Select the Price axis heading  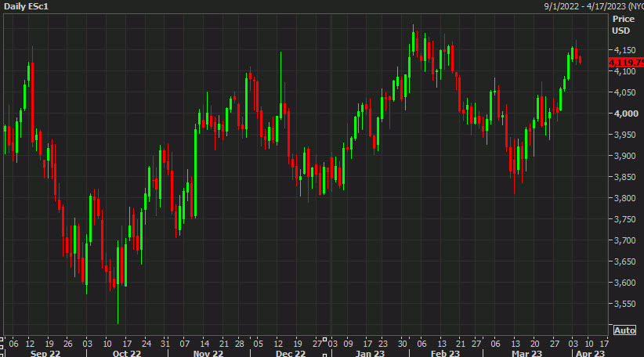point(623,19)
